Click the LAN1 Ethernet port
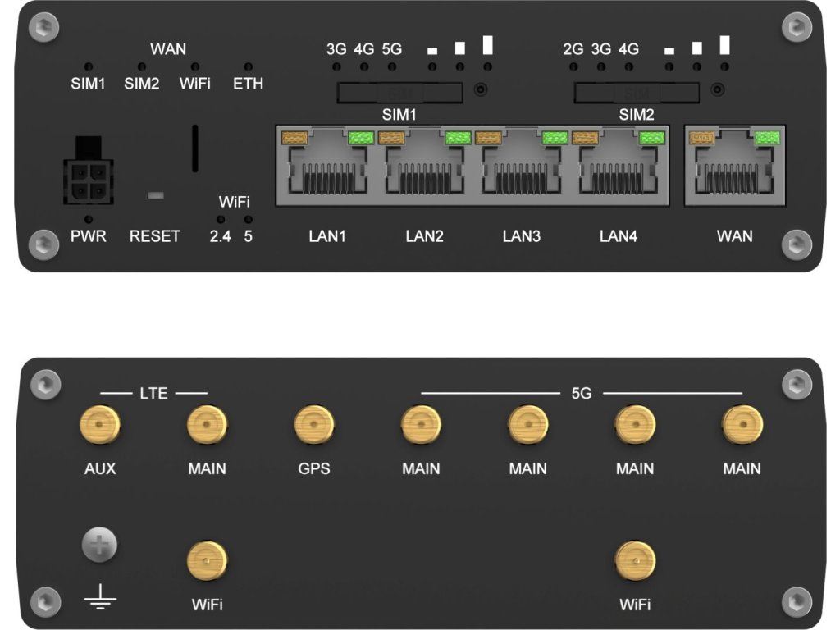840x630 pixels. (x=326, y=167)
